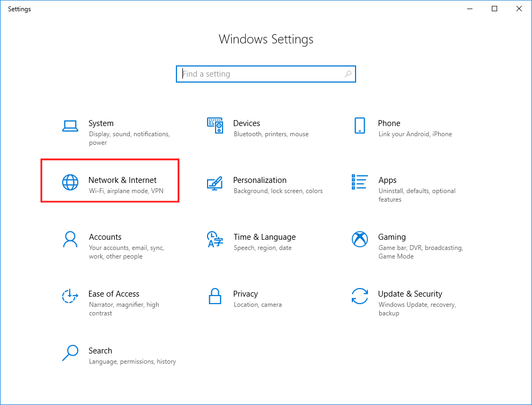
Task: Open Devices via keyboard-speaker icon
Action: pos(215,126)
